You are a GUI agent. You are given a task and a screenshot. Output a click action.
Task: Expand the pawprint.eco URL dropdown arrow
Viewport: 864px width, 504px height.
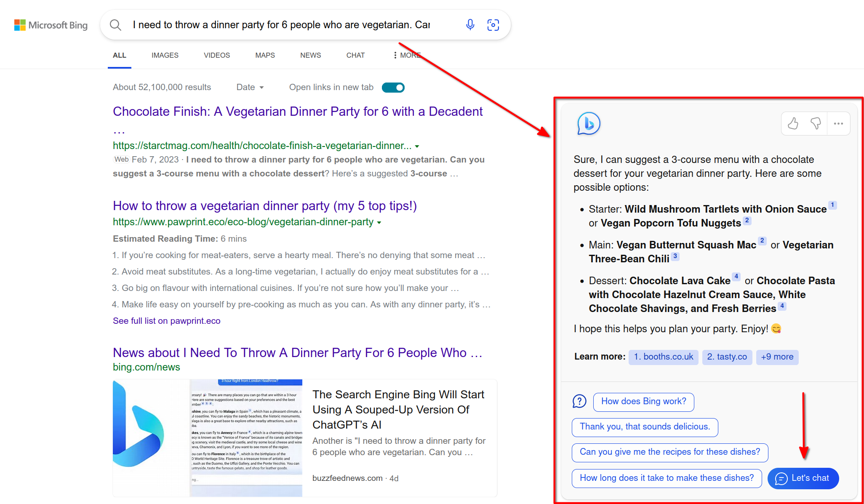tap(379, 223)
